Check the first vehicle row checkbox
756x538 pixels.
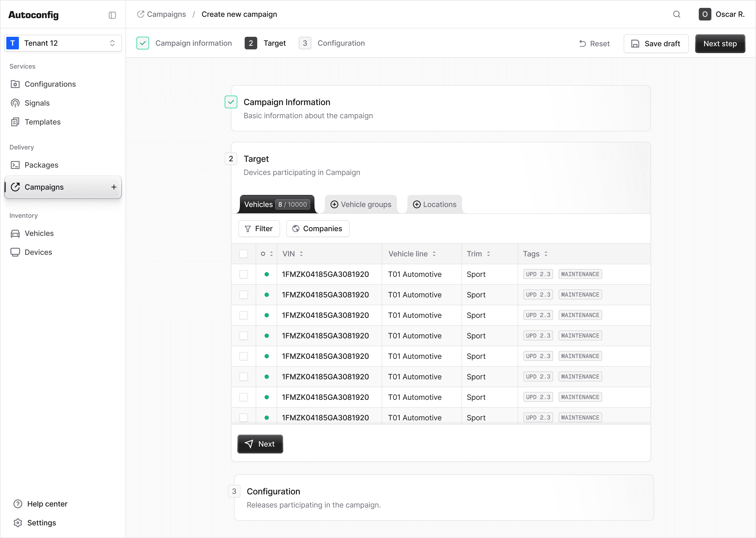pos(244,274)
